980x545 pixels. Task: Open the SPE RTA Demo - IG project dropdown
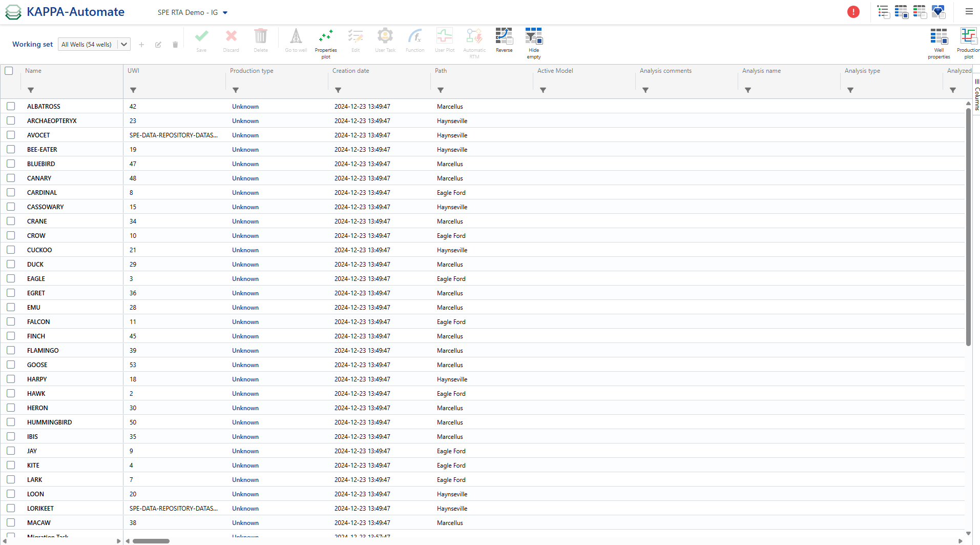(193, 12)
